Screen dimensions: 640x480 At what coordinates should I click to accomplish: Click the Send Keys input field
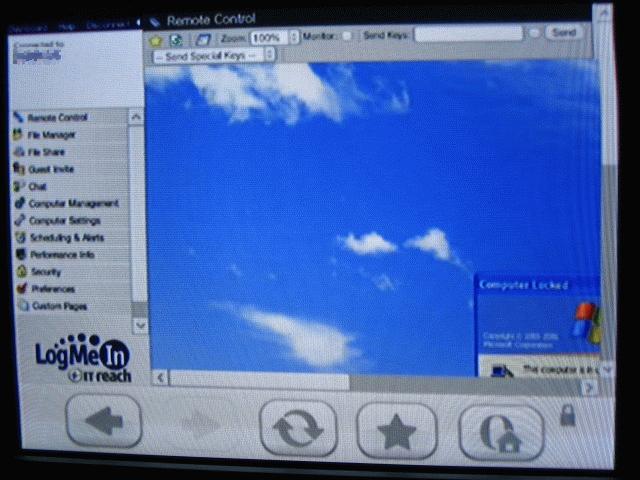(469, 34)
